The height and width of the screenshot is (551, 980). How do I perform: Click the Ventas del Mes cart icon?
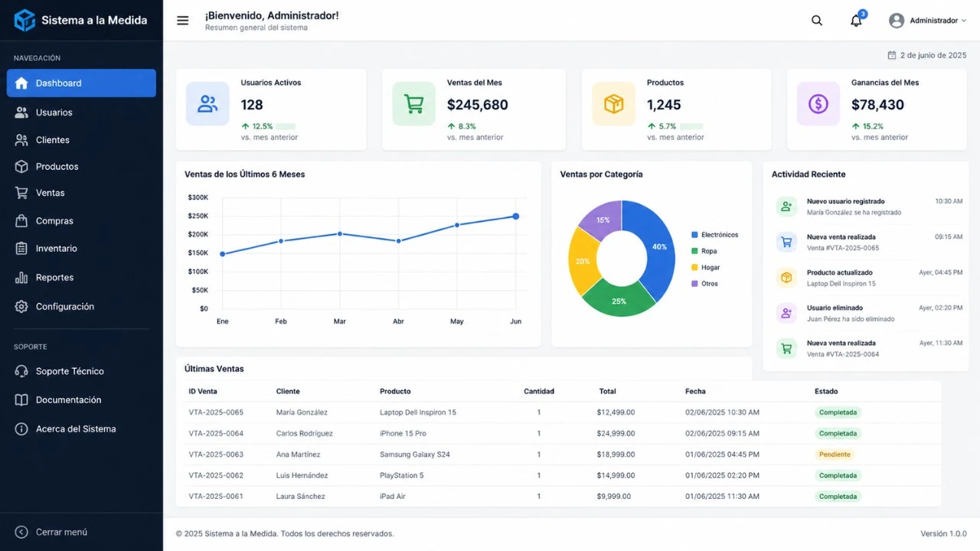click(414, 104)
